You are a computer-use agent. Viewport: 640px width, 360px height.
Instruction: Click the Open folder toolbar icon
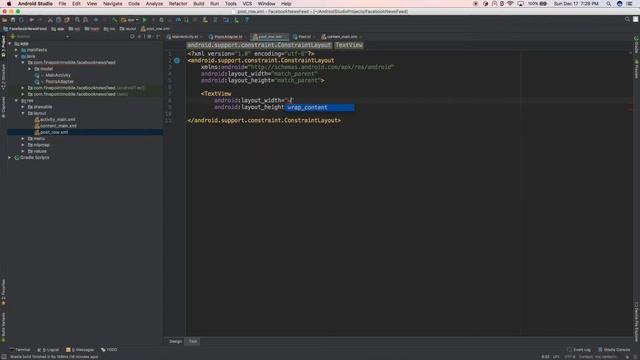tap(4, 20)
